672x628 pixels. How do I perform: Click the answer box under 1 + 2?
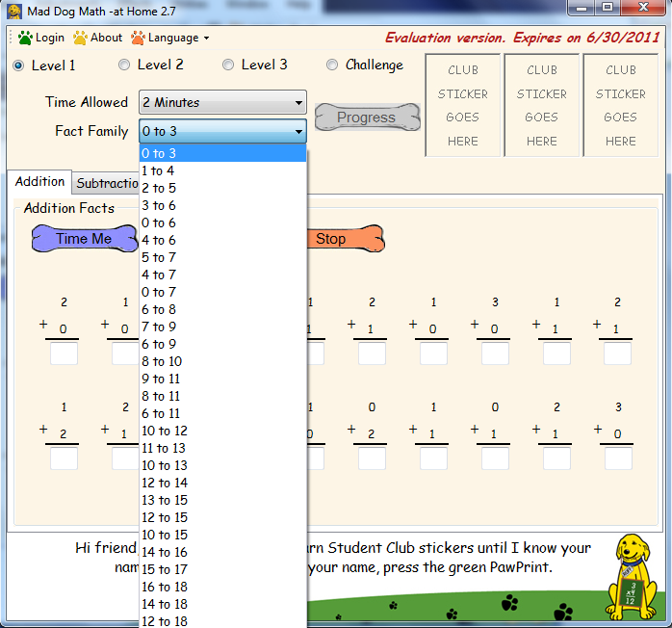[x=64, y=458]
